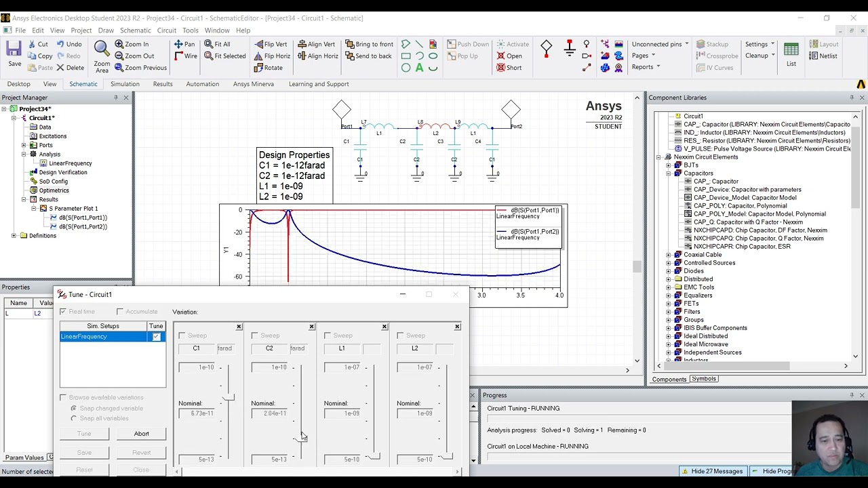Toggle the Tune checkbox for LinearFrequency

157,337
